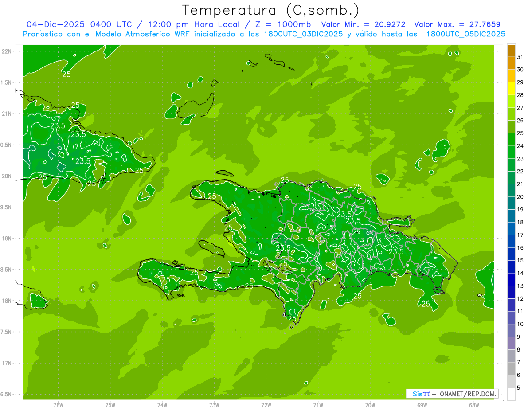Click the colorbar label "22"
Viewport: 532px width, 411px height.
pos(520,171)
